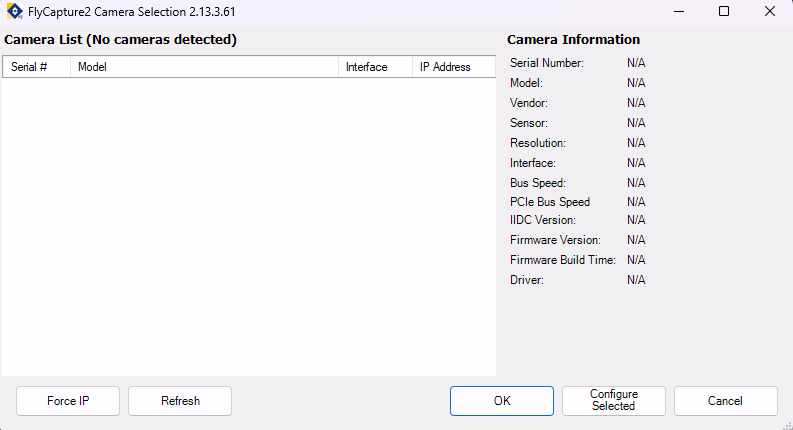
Task: Close the FlyCapture2 Camera Selection dialog
Action: (769, 12)
